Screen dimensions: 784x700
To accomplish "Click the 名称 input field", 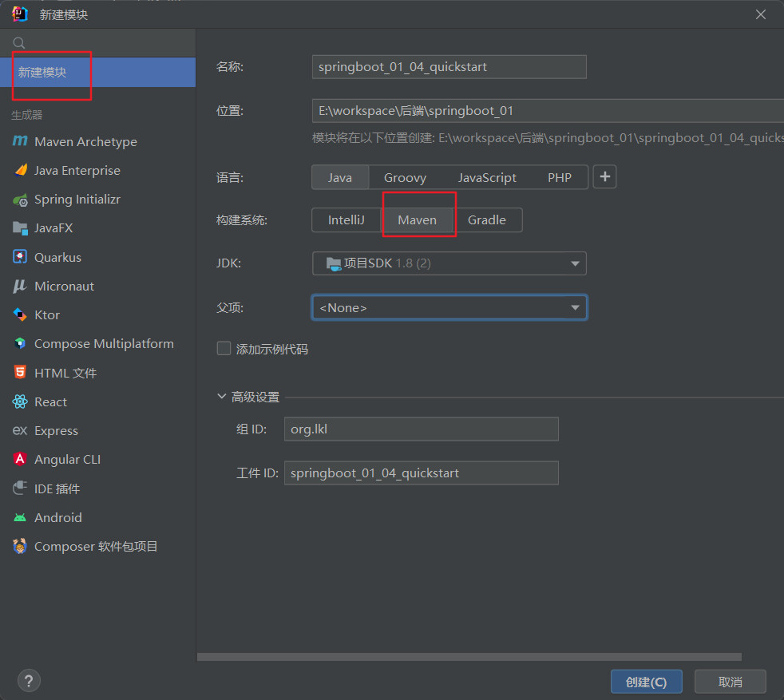I will [x=449, y=66].
